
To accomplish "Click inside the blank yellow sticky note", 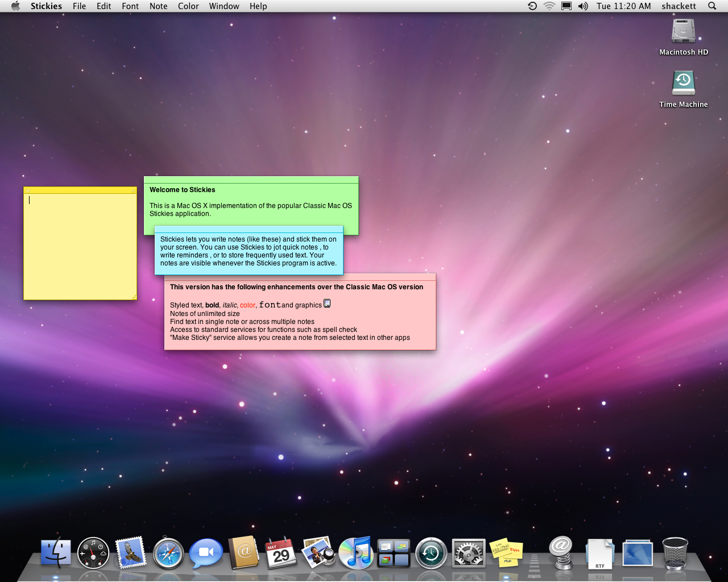I will [80, 250].
